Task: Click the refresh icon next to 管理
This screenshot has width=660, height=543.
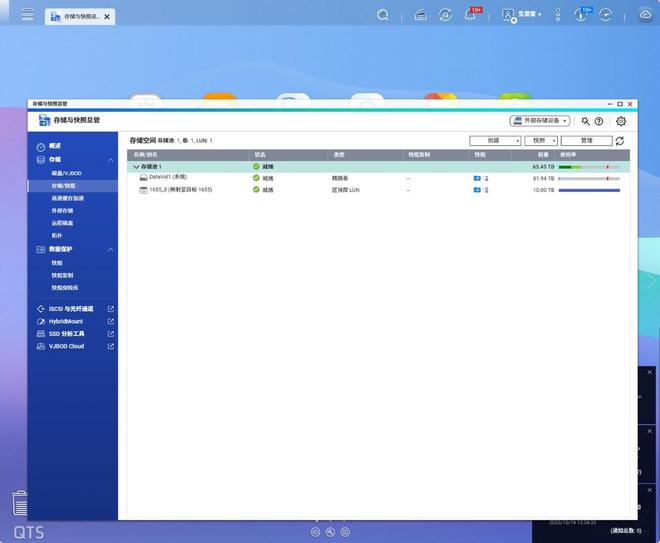Action: point(620,141)
